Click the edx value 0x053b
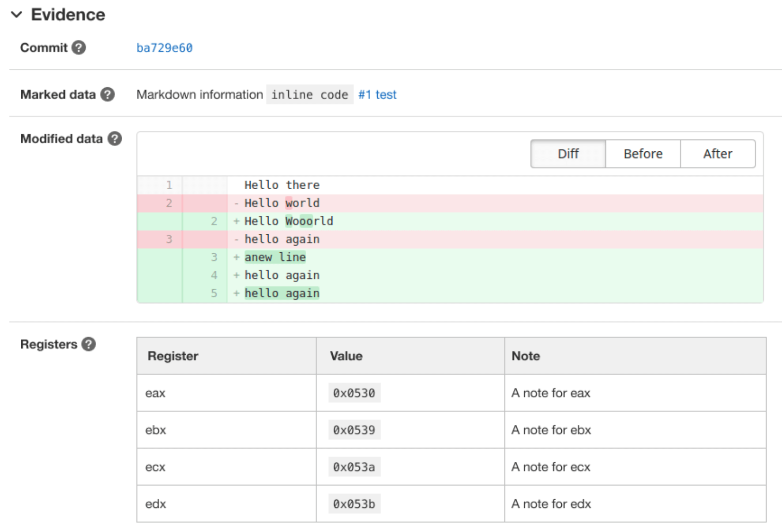Viewport: 782px width, 532px height. point(354,504)
